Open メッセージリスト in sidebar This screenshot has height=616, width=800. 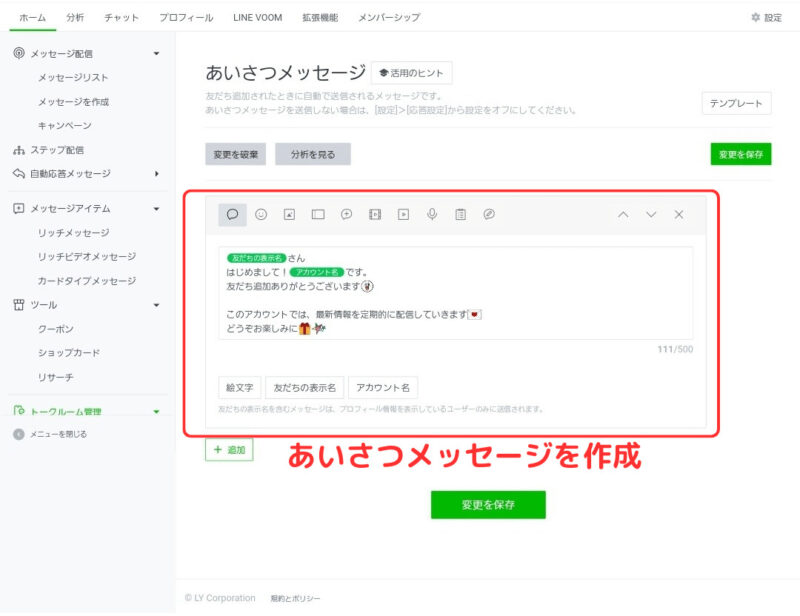[73, 78]
